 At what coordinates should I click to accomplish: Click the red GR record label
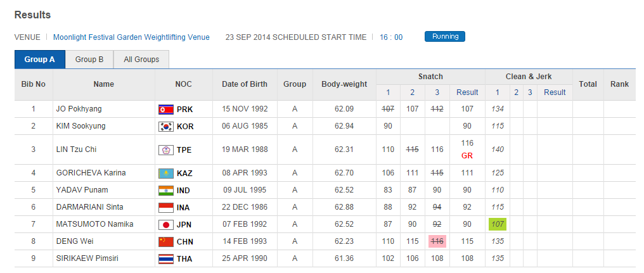click(468, 155)
